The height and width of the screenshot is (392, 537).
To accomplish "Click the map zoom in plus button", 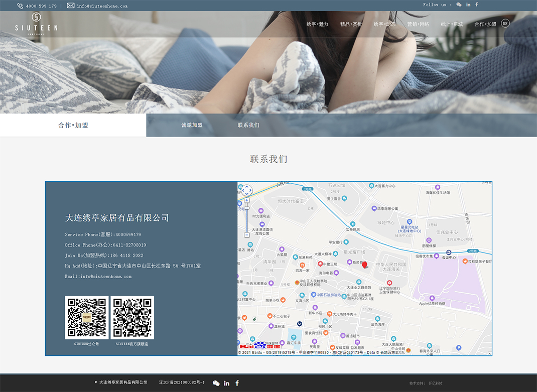I will 246,200.
